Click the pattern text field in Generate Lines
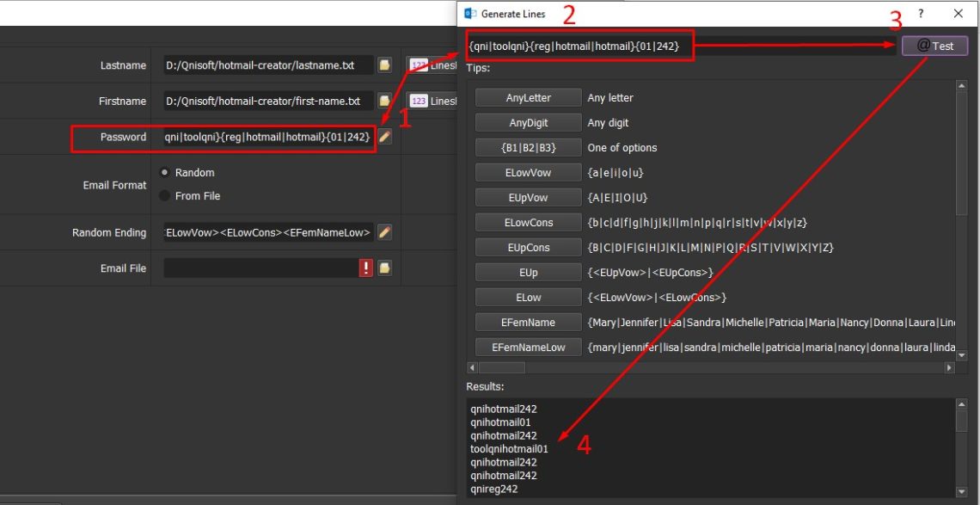The image size is (980, 505). click(679, 46)
